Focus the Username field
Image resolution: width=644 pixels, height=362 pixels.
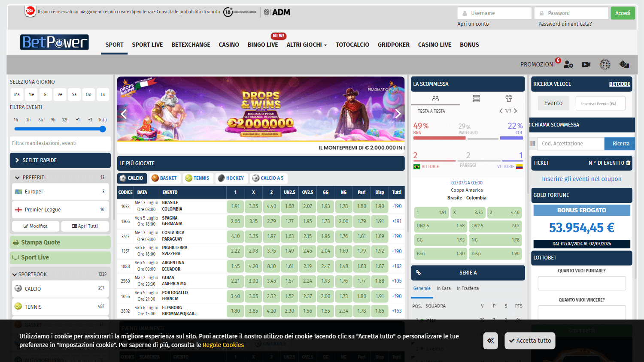(494, 13)
